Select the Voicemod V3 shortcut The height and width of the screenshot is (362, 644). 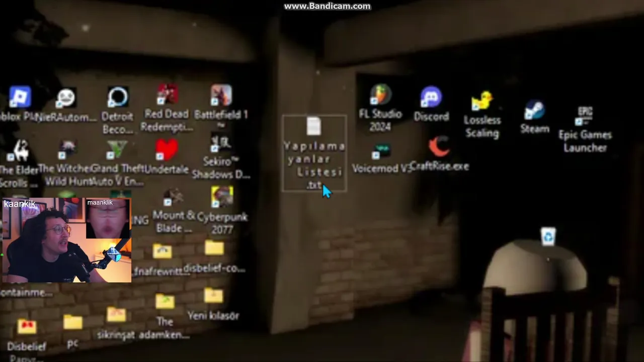pyautogui.click(x=382, y=151)
